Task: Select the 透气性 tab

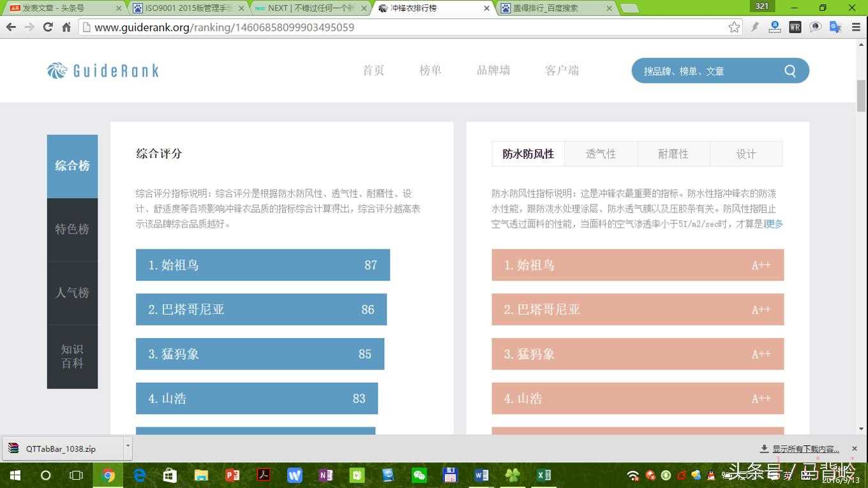Action: [601, 154]
